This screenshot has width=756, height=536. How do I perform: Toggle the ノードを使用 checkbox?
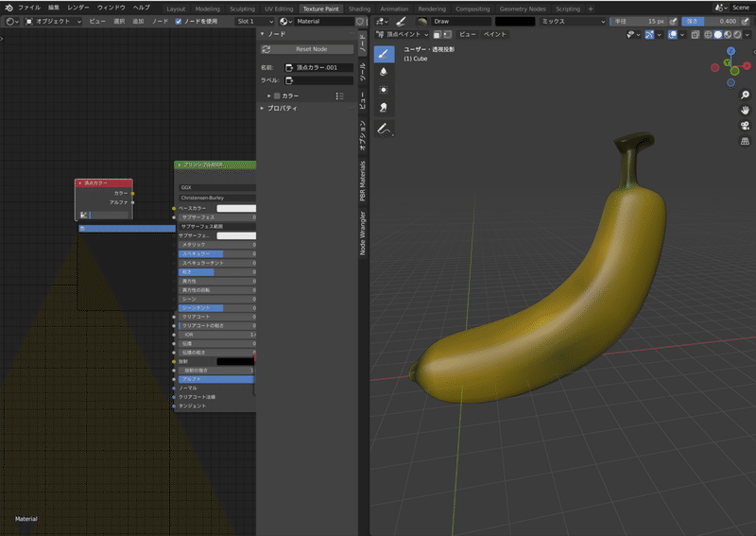point(179,21)
